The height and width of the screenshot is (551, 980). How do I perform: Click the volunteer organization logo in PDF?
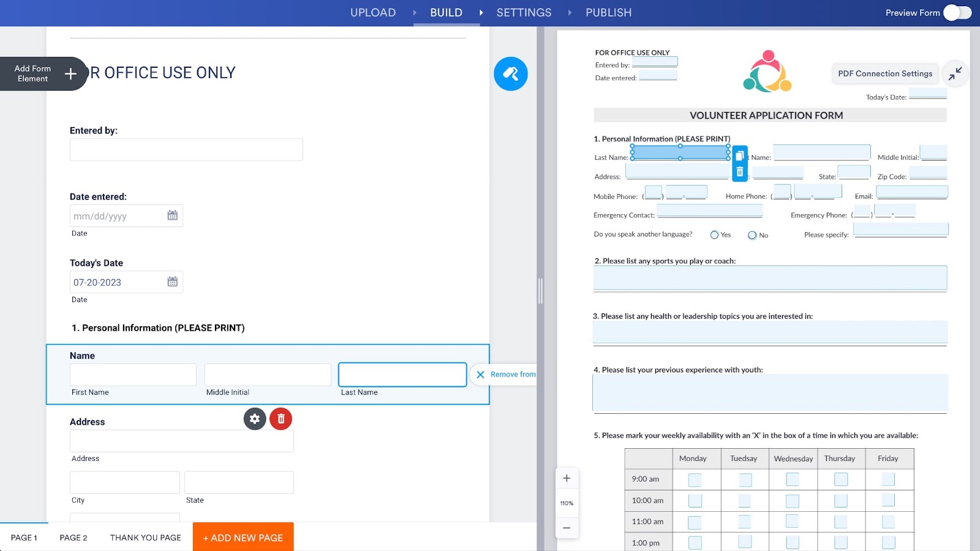coord(767,72)
